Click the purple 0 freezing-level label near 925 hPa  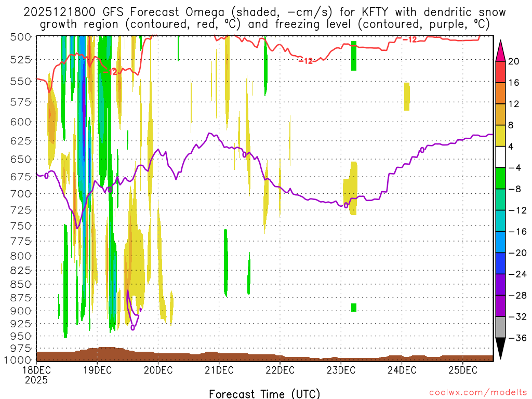point(132,328)
